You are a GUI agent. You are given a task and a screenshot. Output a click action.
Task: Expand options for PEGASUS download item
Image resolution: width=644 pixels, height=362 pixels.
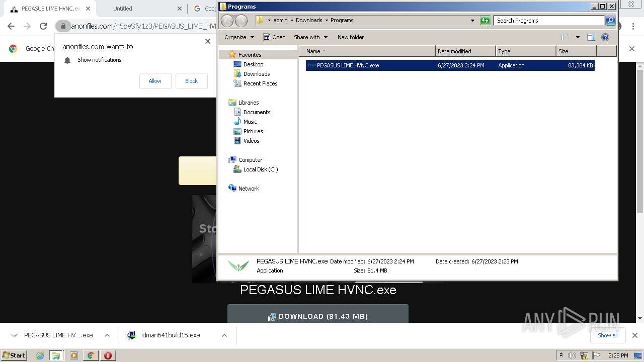107,335
